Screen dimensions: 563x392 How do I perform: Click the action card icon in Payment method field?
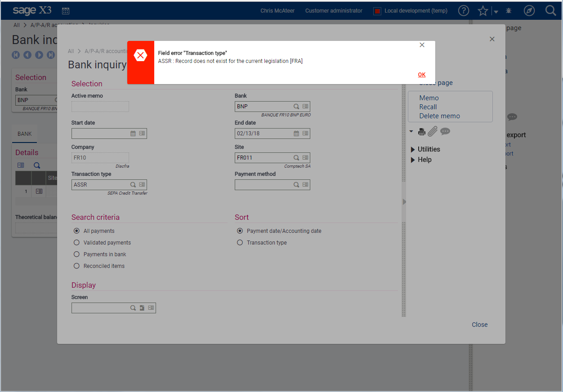point(305,185)
